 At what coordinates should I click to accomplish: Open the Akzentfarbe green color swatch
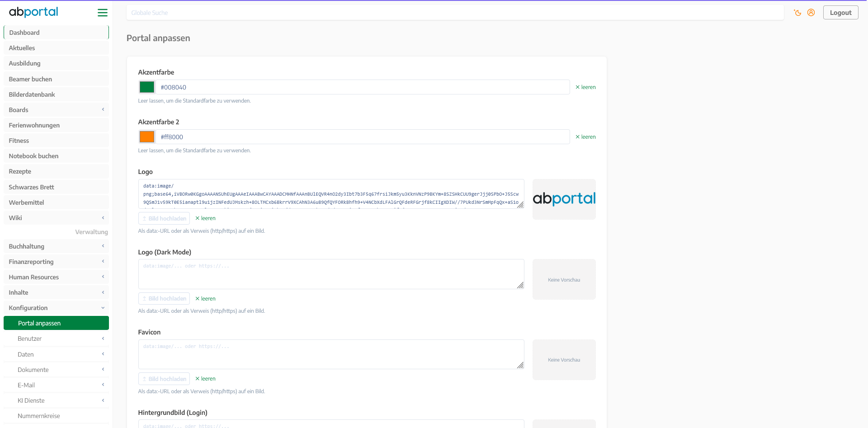pos(147,87)
